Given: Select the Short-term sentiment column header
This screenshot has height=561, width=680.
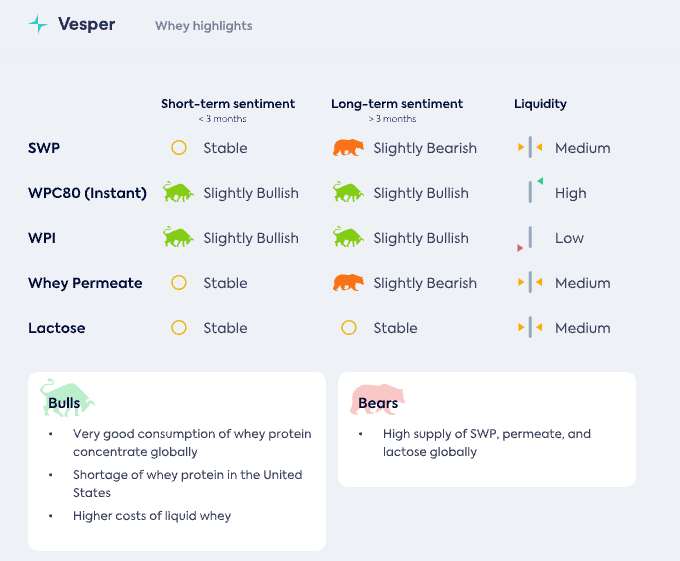Looking at the screenshot, I should [x=228, y=104].
